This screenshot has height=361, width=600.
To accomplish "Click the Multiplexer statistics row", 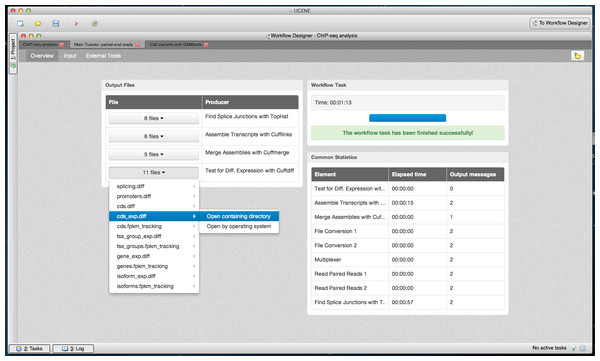I will 408,260.
